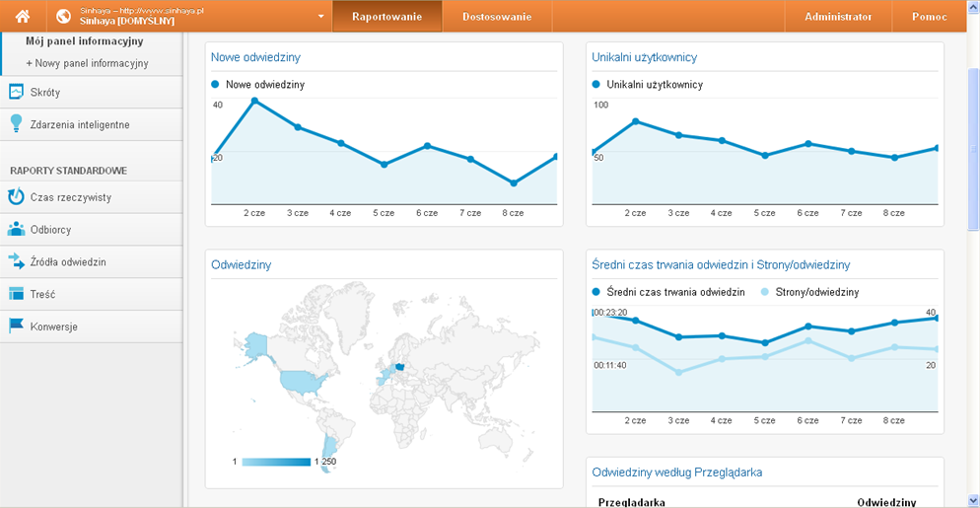This screenshot has height=508, width=980.
Task: Click the Treść content icon
Action: (x=16, y=294)
